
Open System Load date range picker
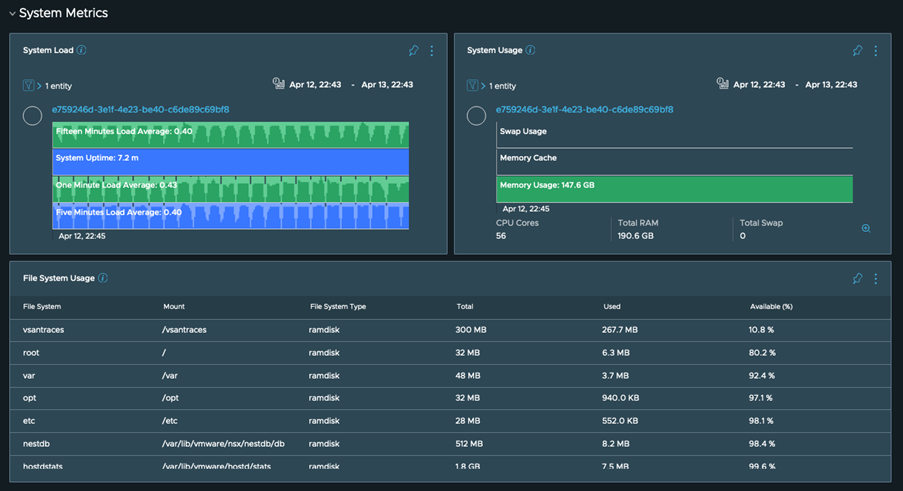pyautogui.click(x=279, y=85)
